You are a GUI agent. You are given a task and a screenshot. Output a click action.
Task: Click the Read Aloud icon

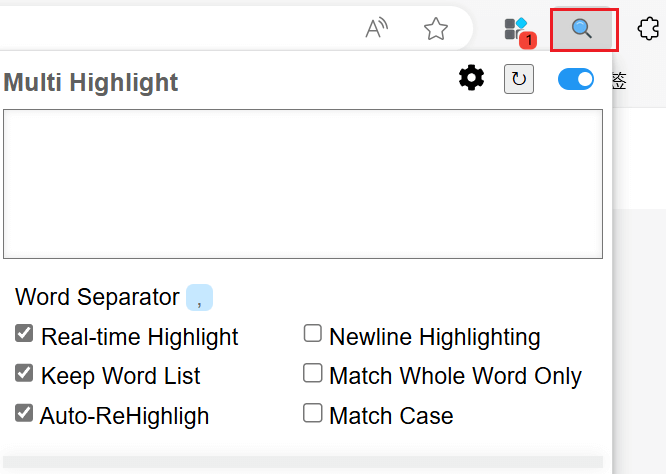(x=377, y=29)
